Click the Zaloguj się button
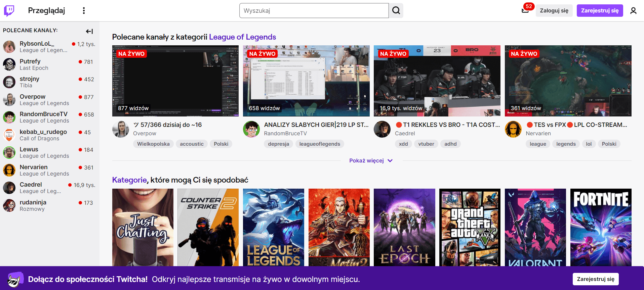The image size is (644, 290). (x=554, y=10)
